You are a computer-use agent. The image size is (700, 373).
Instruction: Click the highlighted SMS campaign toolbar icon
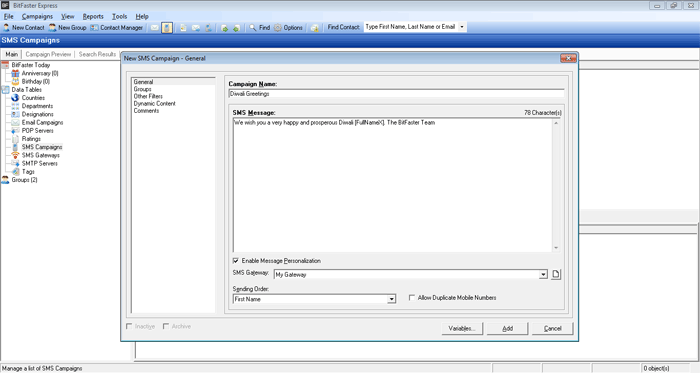coord(167,28)
